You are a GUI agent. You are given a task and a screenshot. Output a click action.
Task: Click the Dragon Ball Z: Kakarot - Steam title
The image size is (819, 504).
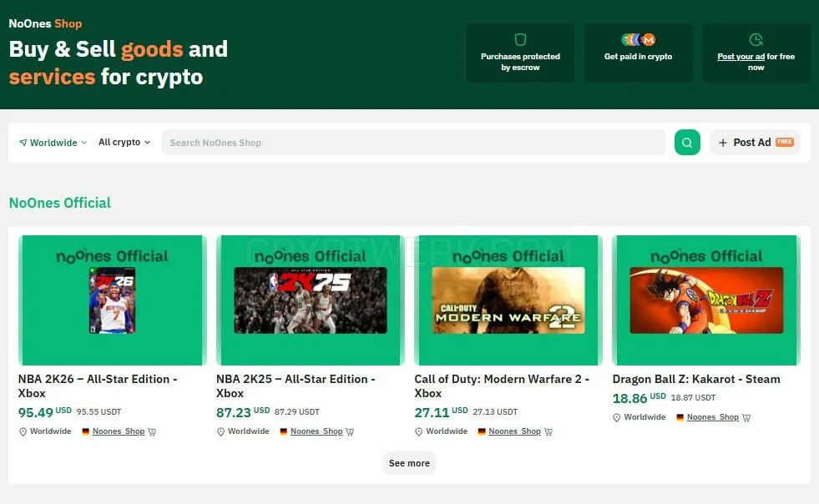696,379
